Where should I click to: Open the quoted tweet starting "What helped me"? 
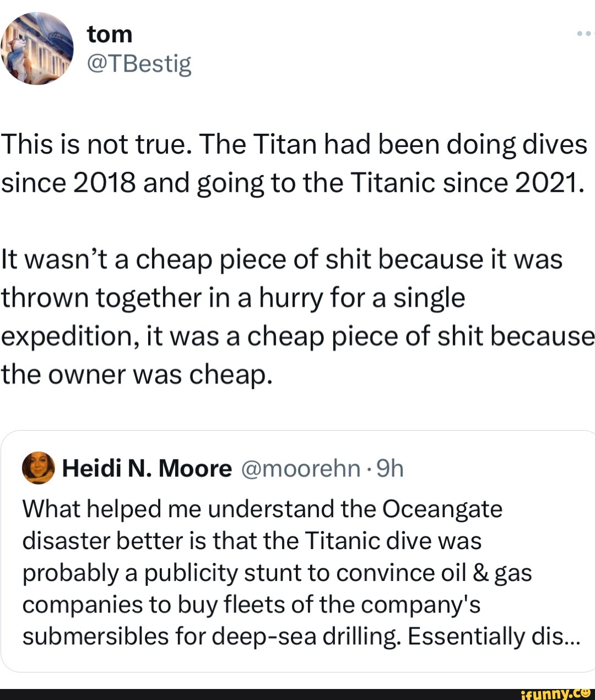click(297, 551)
